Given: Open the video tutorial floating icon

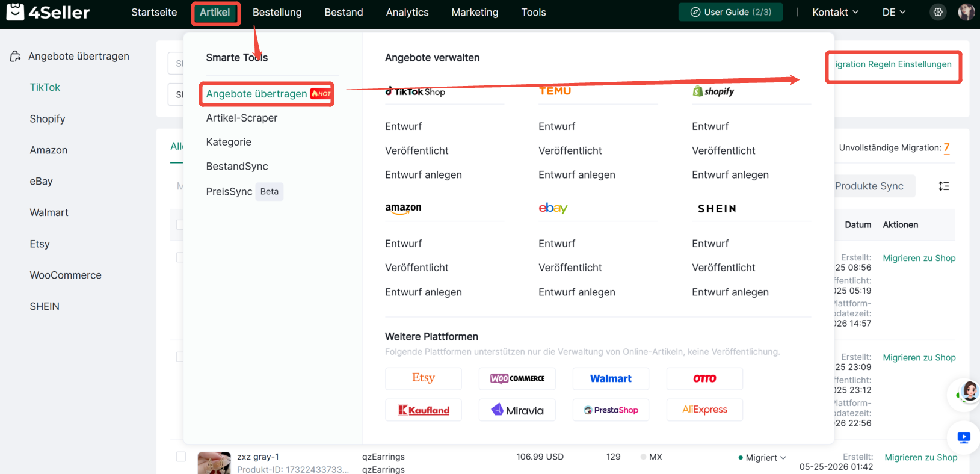Looking at the screenshot, I should coord(964,438).
